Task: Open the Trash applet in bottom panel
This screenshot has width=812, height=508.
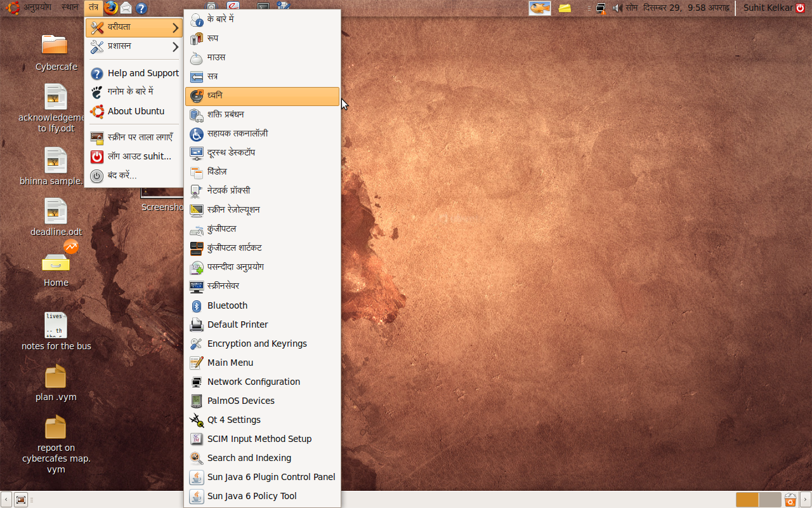Action: tap(790, 500)
